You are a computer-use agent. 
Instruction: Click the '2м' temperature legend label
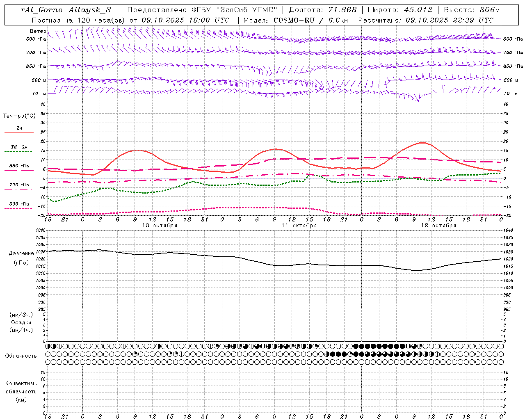[x=19, y=128]
